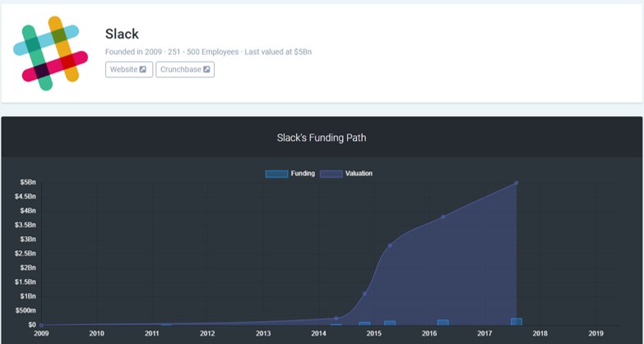Click the "Founded in 2009" company details line
644x344 pixels.
[208, 52]
